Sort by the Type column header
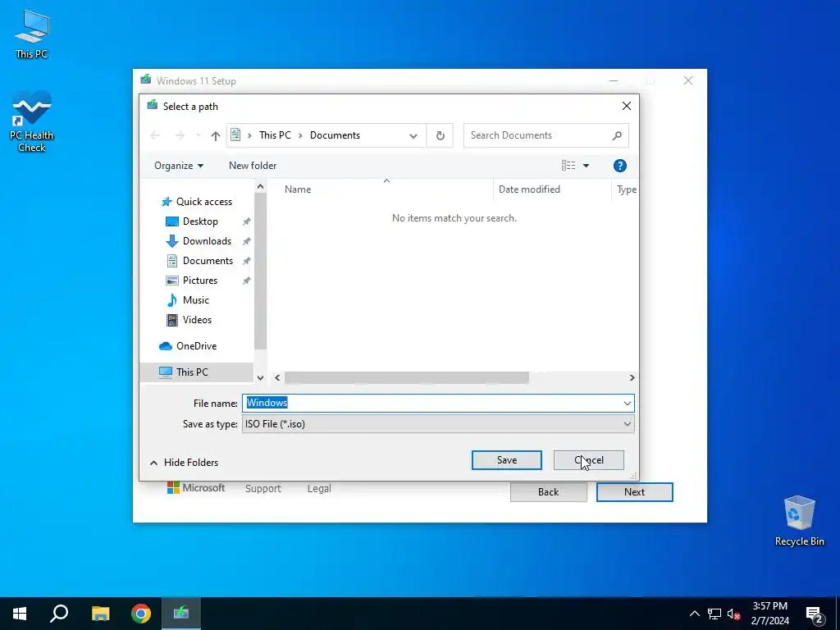840x630 pixels. pyautogui.click(x=626, y=189)
